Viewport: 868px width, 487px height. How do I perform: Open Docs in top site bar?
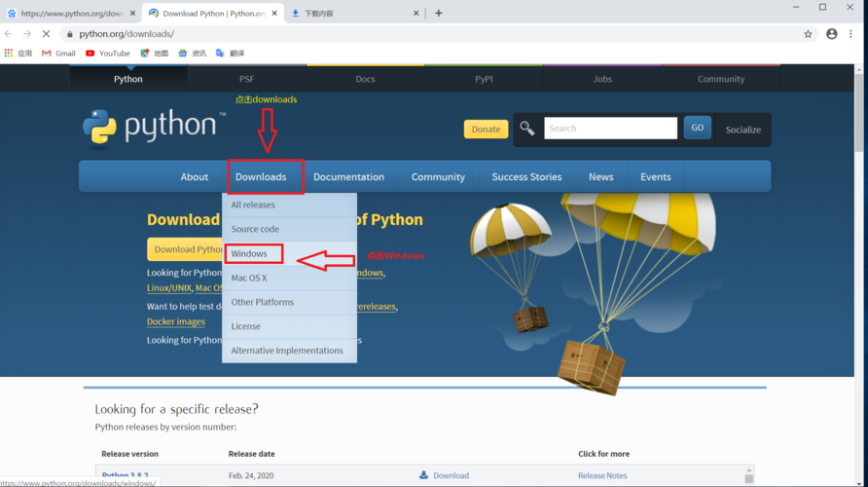[365, 79]
